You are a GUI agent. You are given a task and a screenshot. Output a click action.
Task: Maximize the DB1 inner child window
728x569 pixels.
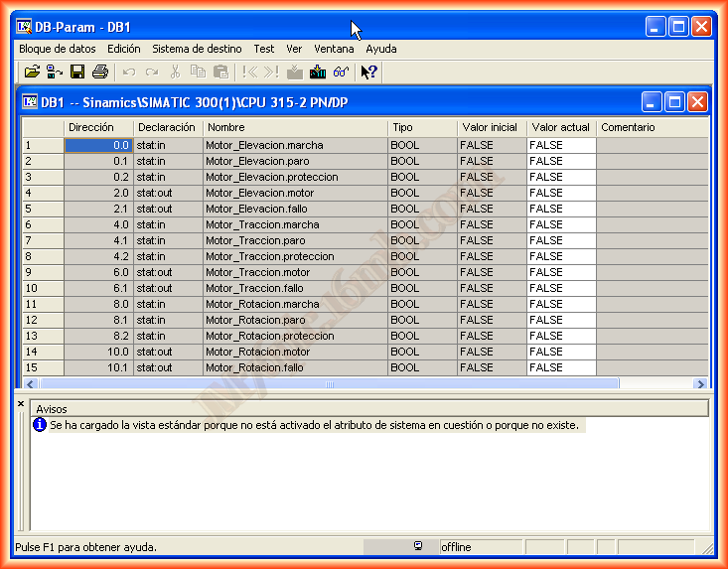[x=674, y=102]
